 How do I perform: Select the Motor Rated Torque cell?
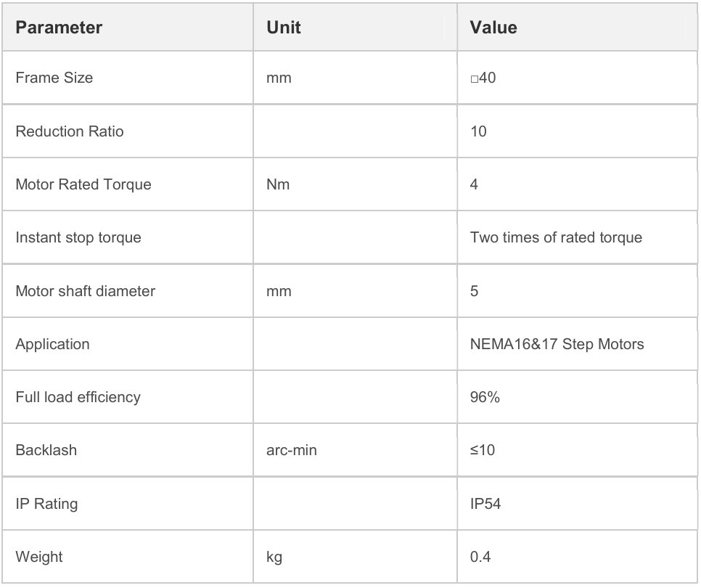(83, 184)
